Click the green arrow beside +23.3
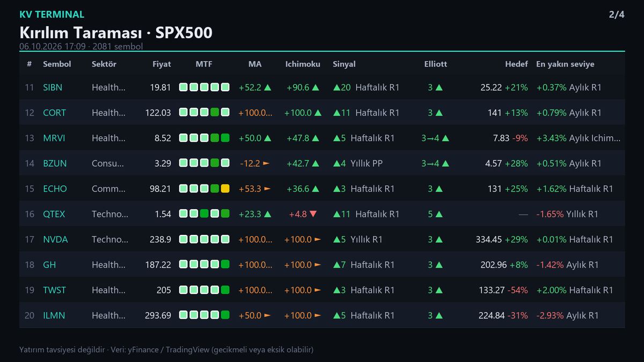Image resolution: width=644 pixels, height=362 pixels. [x=268, y=214]
